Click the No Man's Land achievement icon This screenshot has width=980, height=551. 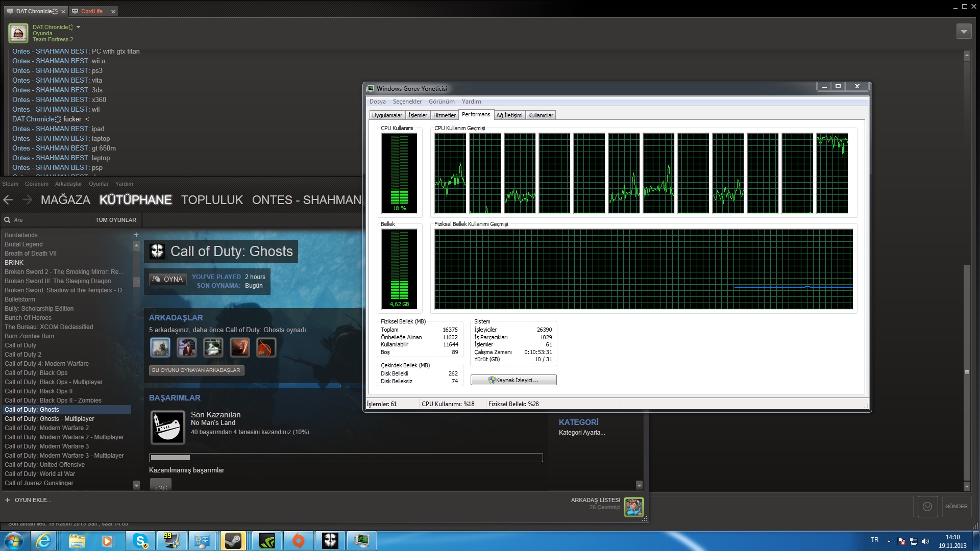pos(168,427)
